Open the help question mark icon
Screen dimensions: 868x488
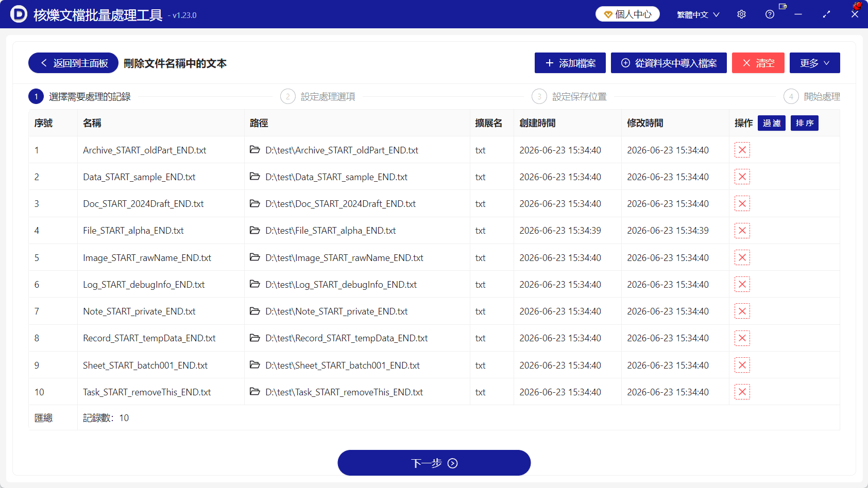click(x=770, y=14)
